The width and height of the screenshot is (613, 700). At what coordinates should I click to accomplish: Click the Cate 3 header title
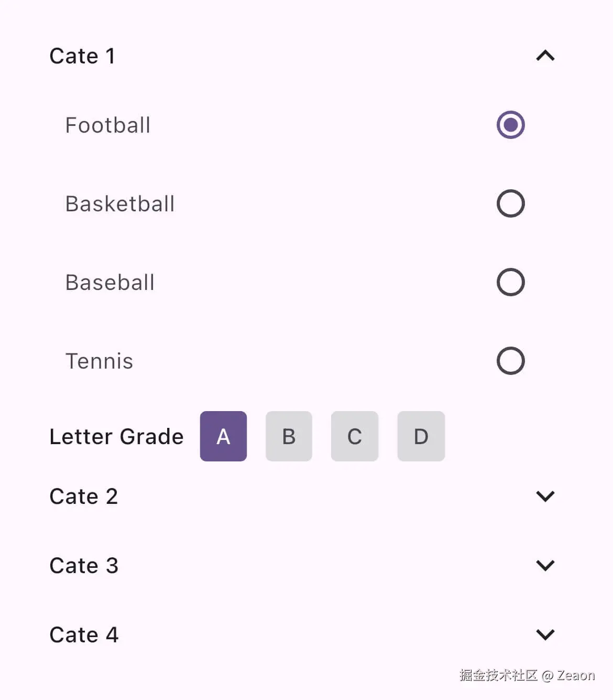coord(84,566)
